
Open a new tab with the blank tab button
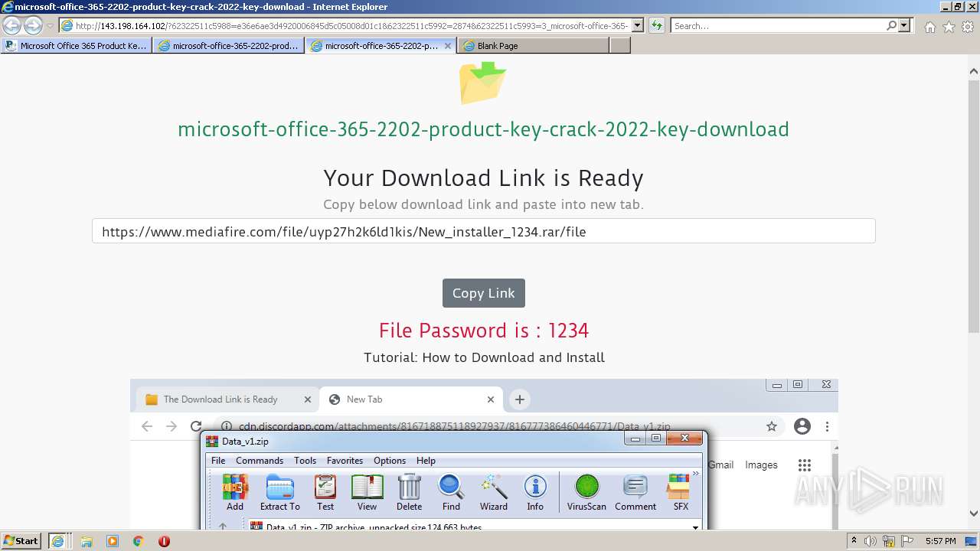pyautogui.click(x=620, y=46)
